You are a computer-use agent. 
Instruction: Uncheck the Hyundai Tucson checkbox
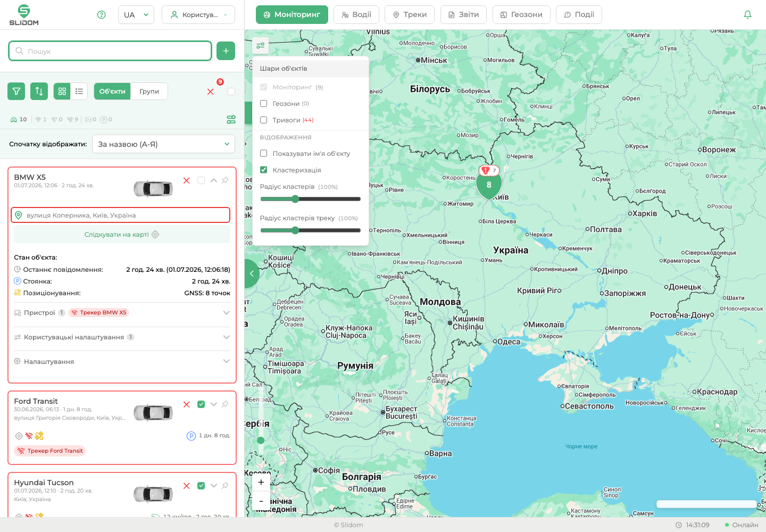tap(201, 486)
